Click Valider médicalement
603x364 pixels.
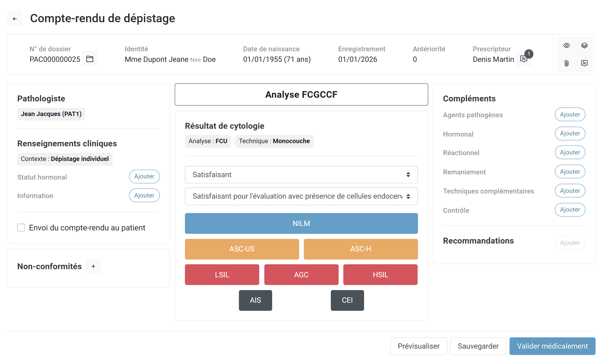(x=552, y=346)
